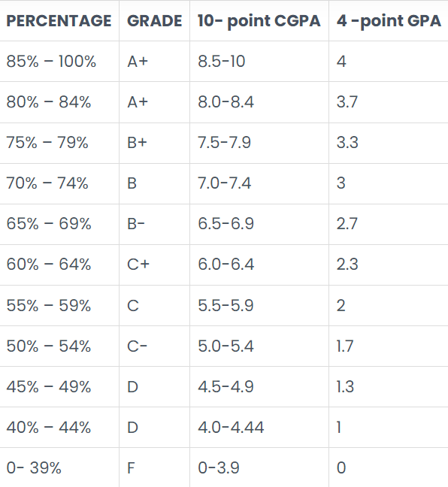Click the B- grade cell
The image size is (448, 487).
click(154, 224)
